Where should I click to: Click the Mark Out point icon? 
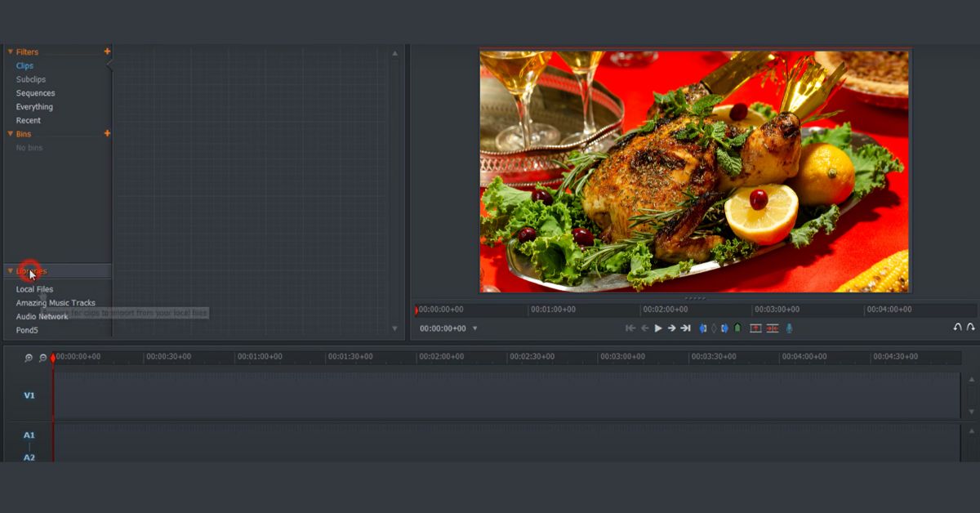coord(724,328)
